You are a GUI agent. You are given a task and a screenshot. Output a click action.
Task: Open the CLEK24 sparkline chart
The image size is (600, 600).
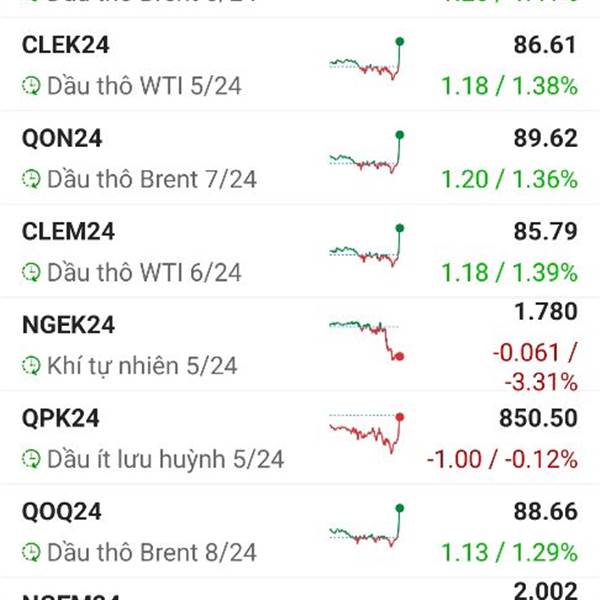click(x=367, y=59)
